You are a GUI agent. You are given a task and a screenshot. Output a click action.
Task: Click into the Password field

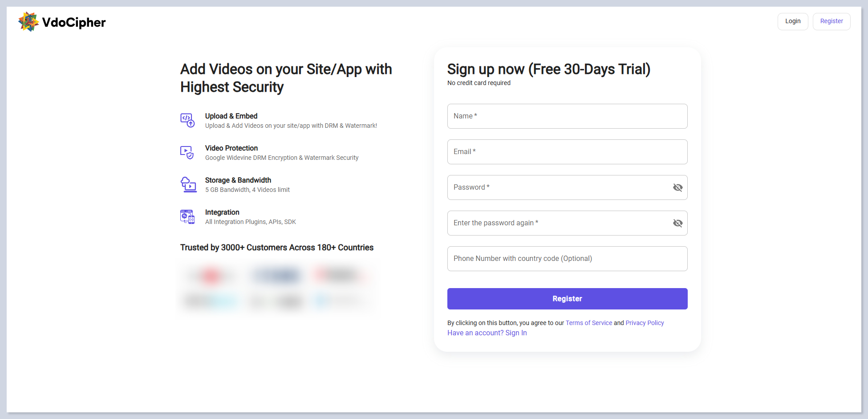[x=556, y=187]
